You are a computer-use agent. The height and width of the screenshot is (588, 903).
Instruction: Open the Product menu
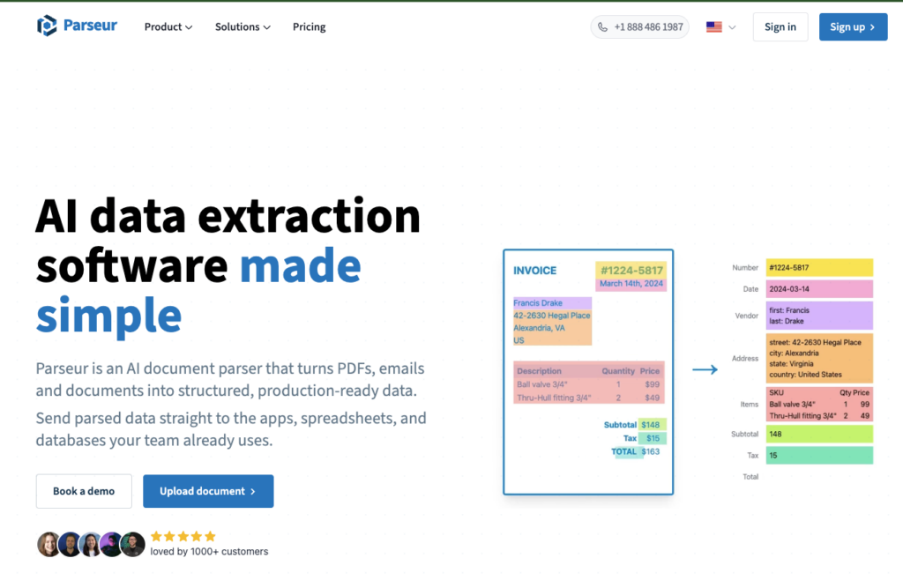[x=168, y=27]
